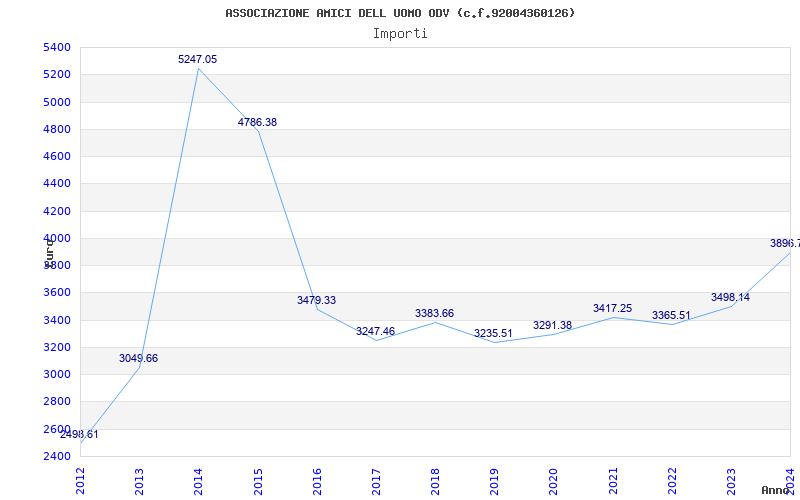
Task: Click the 2019 x-axis year label
Action: 494,481
